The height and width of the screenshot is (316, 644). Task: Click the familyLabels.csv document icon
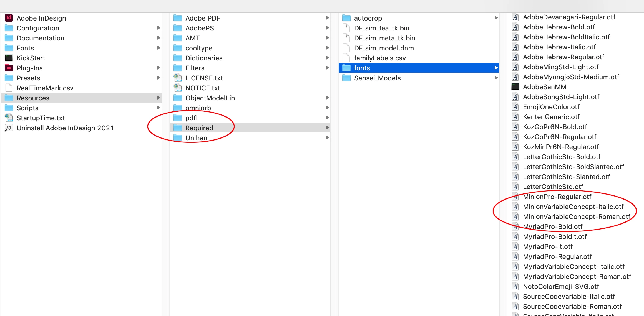[346, 58]
